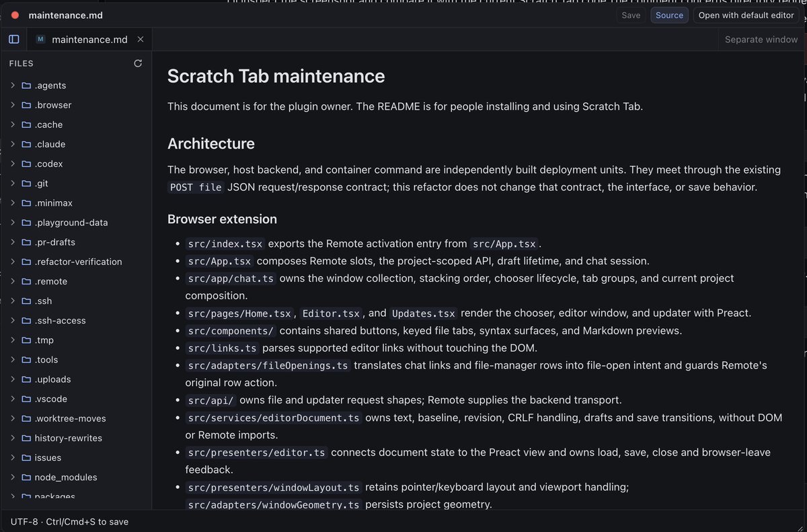Click the .tools folder icon
The height and width of the screenshot is (532, 807).
pyautogui.click(x=26, y=360)
